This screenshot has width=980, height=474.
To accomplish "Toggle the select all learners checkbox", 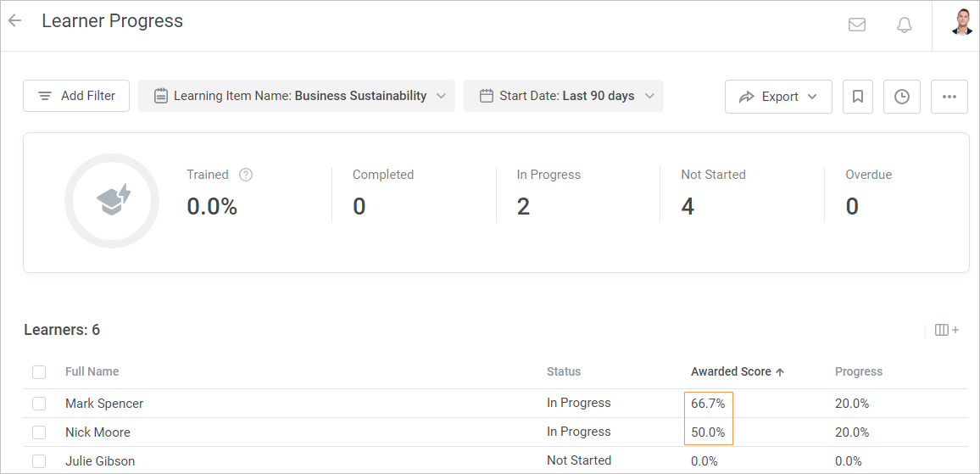I will tap(39, 371).
